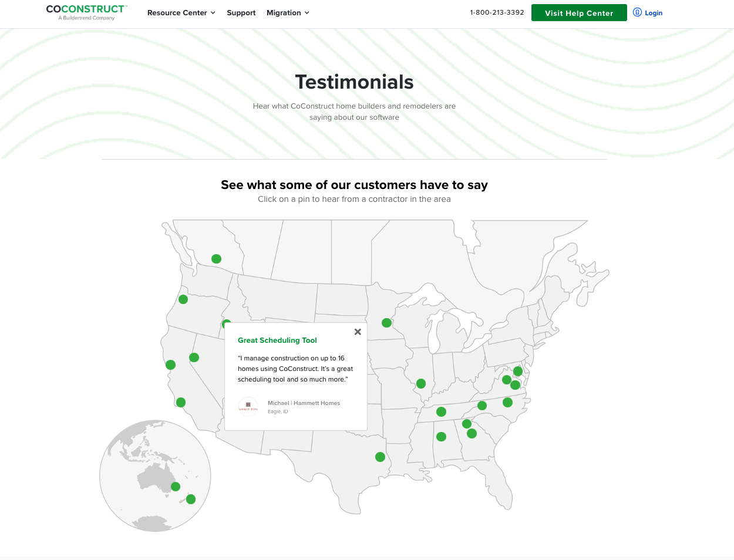The width and height of the screenshot is (734, 560).
Task: Click the Support menu item
Action: [x=241, y=12]
